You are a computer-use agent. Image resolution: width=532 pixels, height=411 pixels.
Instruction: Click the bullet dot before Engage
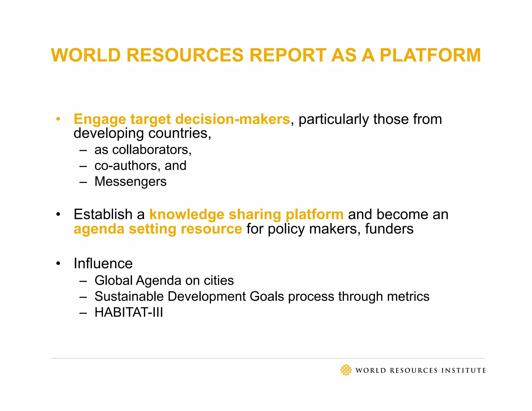58,119
